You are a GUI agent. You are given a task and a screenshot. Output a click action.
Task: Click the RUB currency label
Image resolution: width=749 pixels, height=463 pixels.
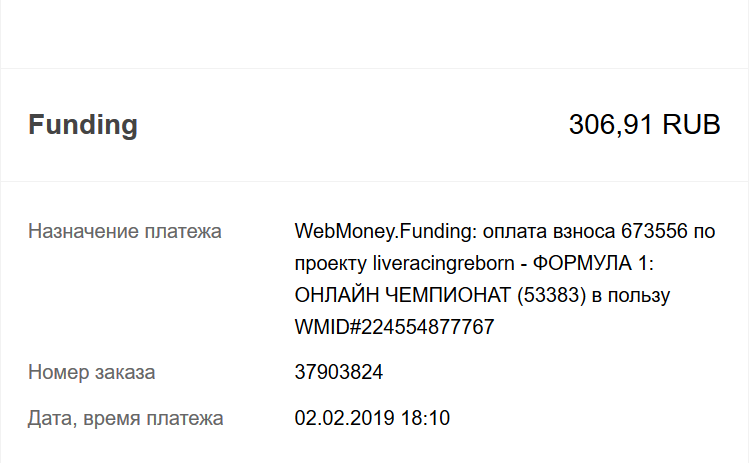(692, 125)
